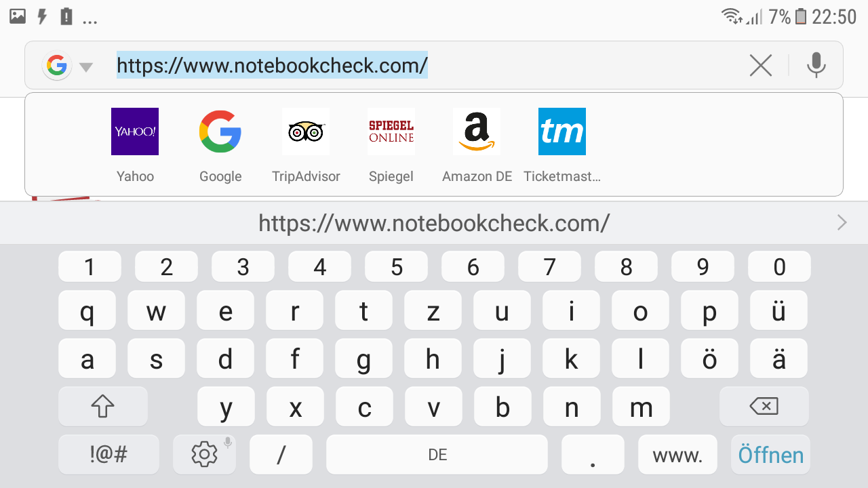868x488 pixels.
Task: Toggle the Shift key on keyboard
Action: point(102,407)
